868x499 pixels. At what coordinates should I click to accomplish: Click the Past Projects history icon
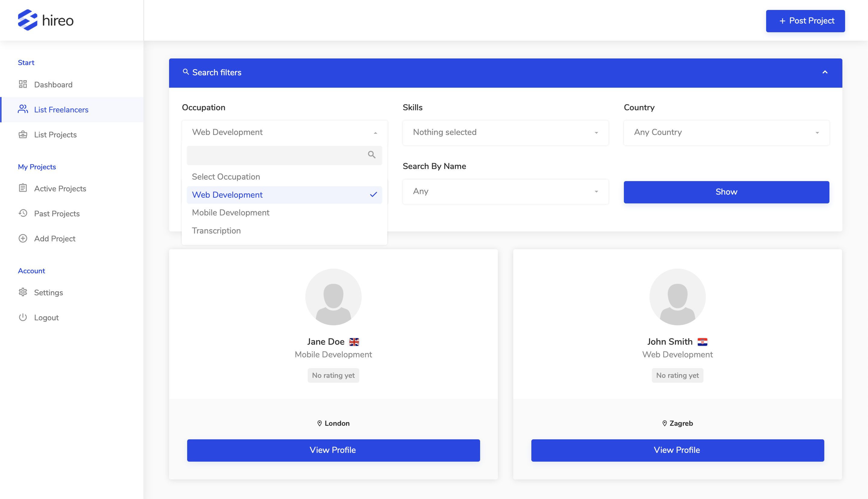click(23, 213)
